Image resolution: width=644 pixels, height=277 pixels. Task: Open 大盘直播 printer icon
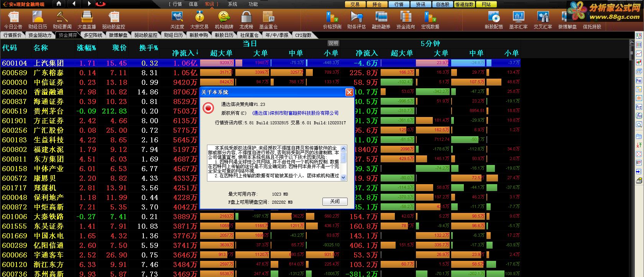87,20
